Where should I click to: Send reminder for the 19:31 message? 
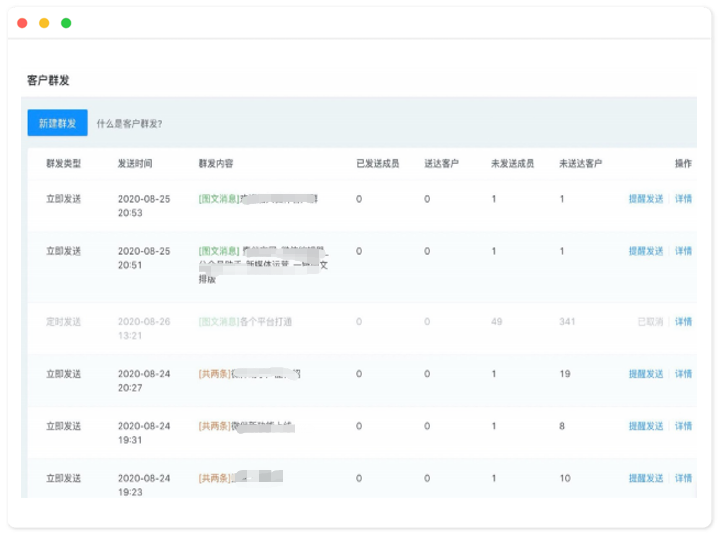pos(645,426)
